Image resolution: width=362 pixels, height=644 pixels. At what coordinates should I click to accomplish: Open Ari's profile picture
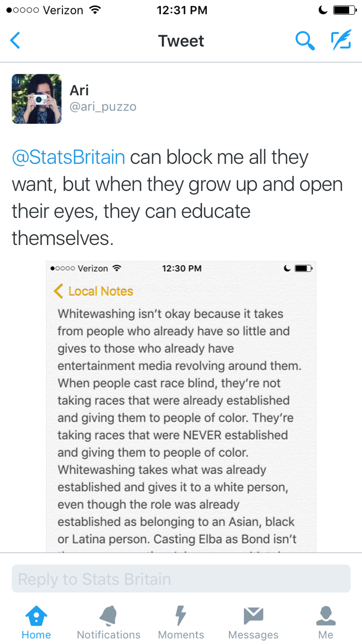tap(37, 99)
